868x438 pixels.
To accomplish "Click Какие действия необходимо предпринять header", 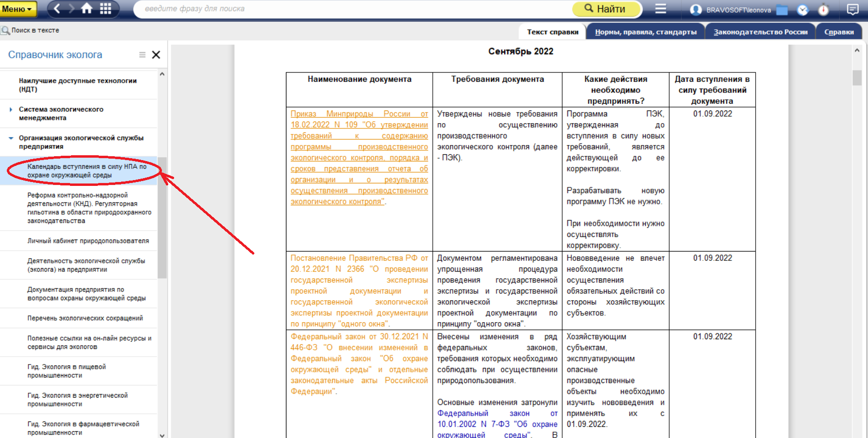I will [x=616, y=90].
